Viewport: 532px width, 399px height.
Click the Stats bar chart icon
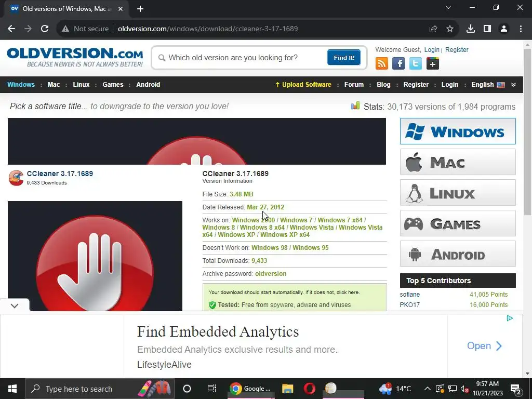pos(355,106)
